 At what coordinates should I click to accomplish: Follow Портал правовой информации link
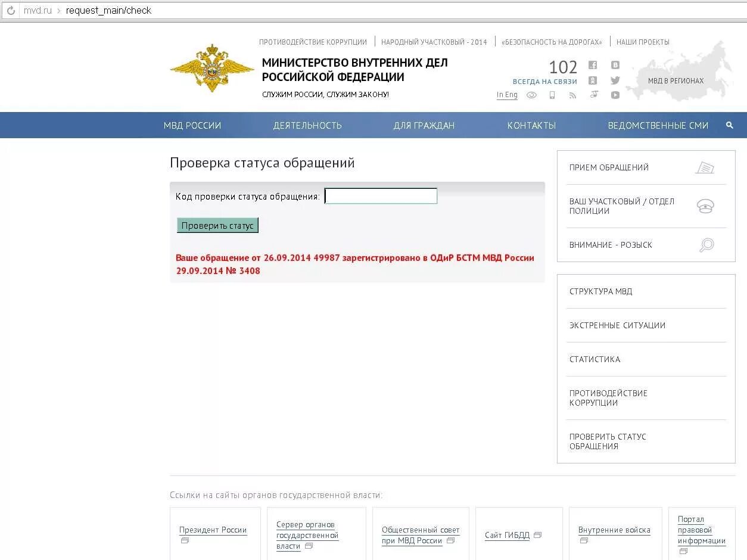pos(702,530)
